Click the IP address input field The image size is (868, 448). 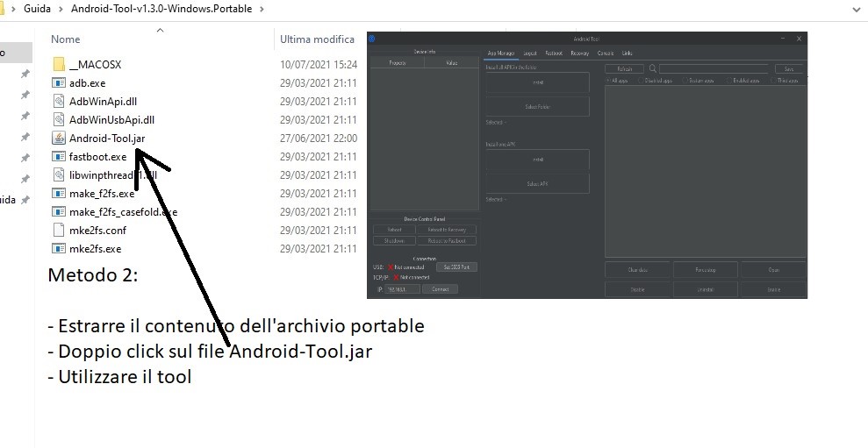click(403, 289)
